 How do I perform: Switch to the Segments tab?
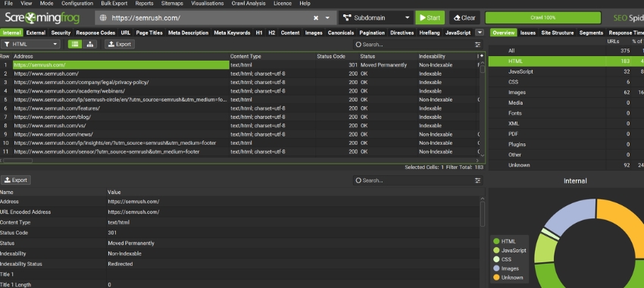[x=591, y=33]
